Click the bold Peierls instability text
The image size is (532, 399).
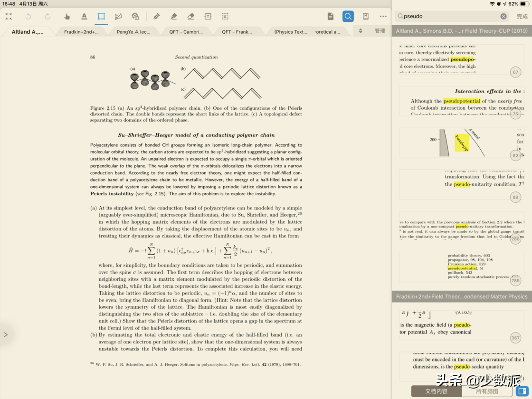pyautogui.click(x=112, y=194)
